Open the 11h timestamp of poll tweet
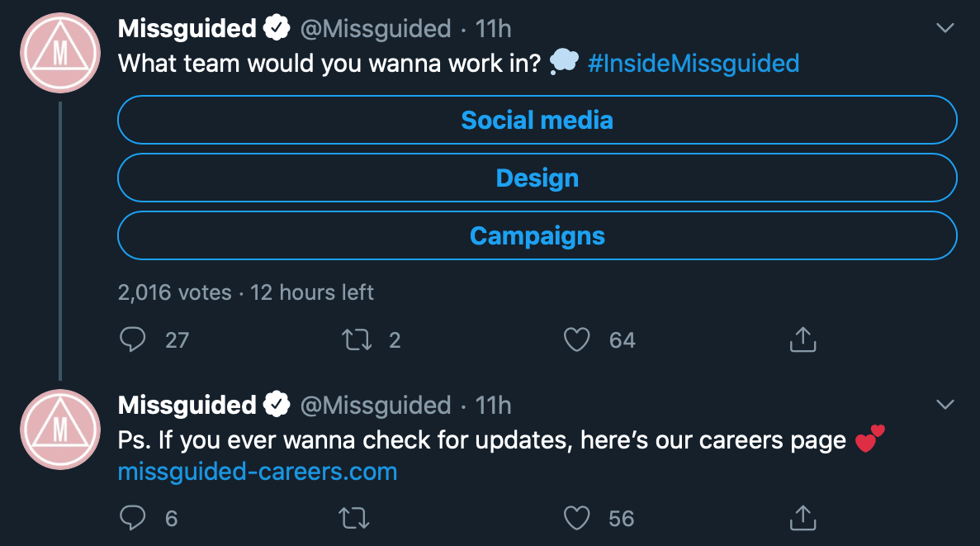 493,29
